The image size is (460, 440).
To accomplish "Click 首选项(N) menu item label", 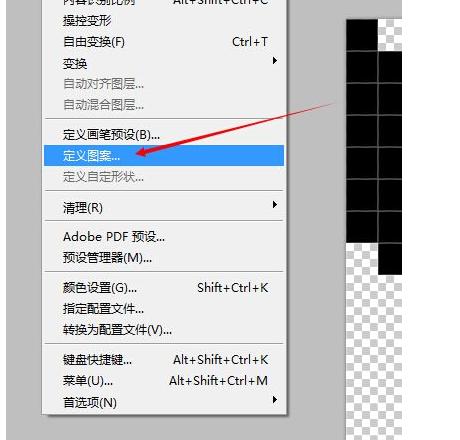I will click(90, 403).
